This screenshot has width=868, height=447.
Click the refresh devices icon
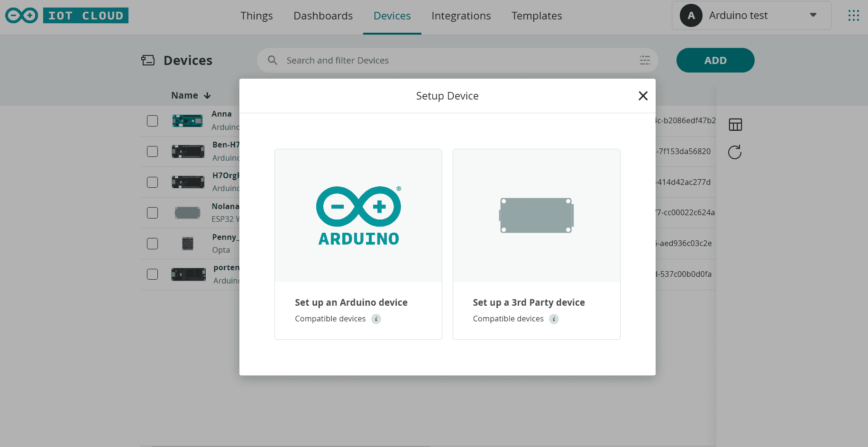[735, 152]
